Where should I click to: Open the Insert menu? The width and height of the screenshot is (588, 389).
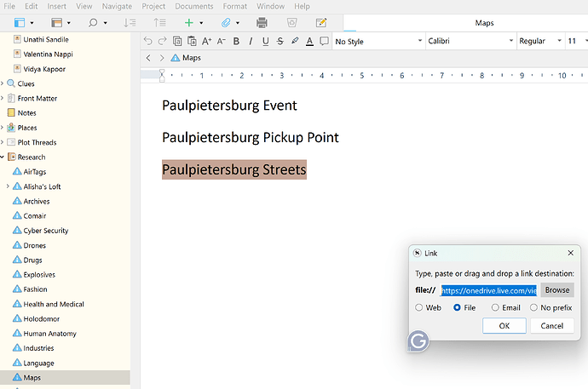click(x=56, y=6)
